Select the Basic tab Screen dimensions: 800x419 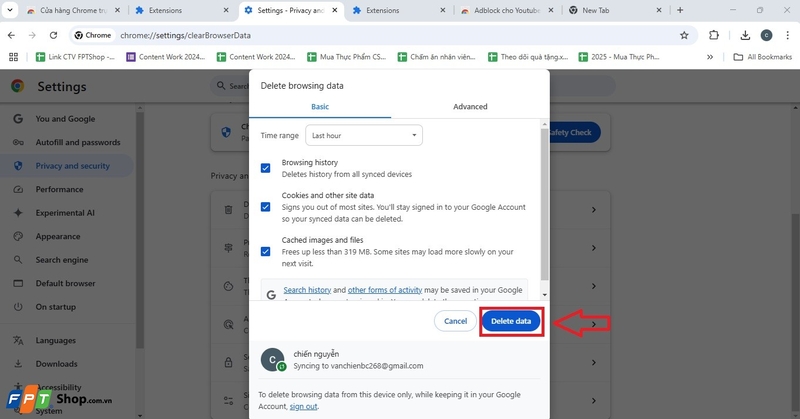pyautogui.click(x=320, y=107)
